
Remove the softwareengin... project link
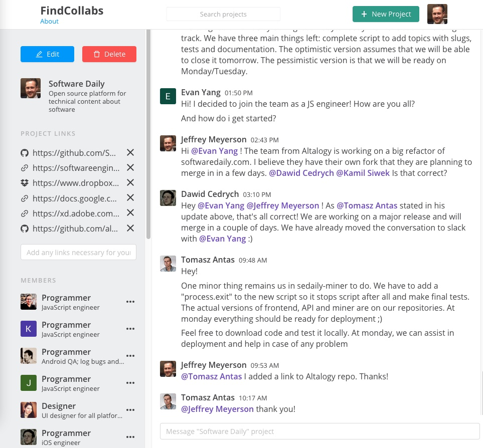coord(130,168)
